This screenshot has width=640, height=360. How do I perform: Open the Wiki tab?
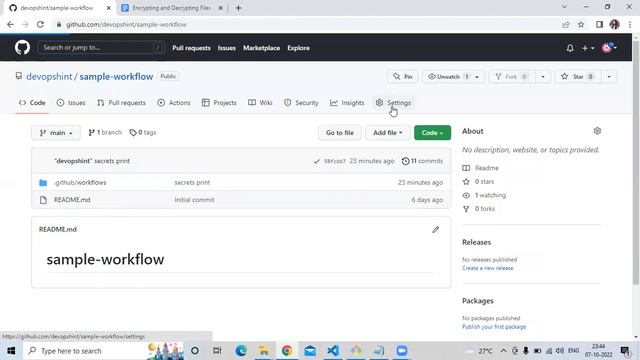click(x=260, y=103)
